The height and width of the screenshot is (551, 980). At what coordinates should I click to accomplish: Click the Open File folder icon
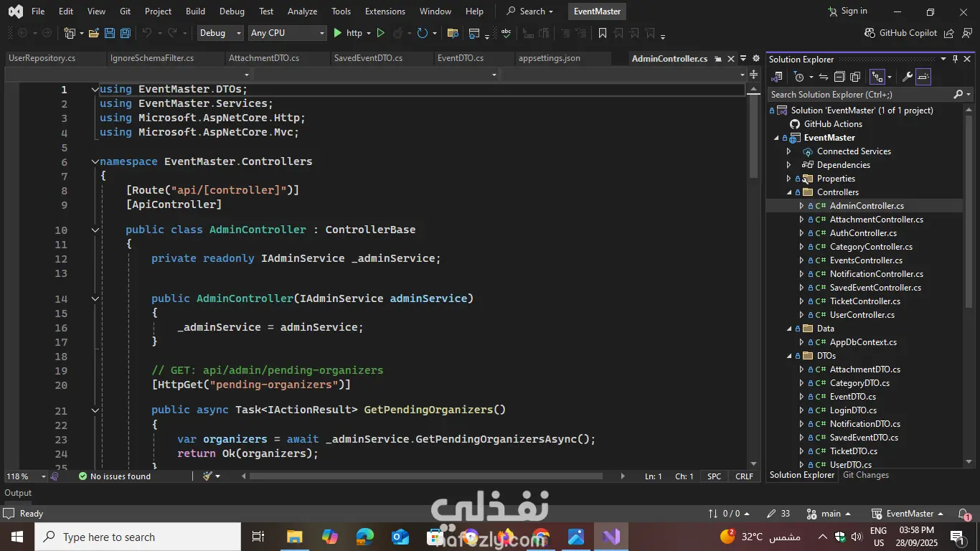pyautogui.click(x=94, y=33)
